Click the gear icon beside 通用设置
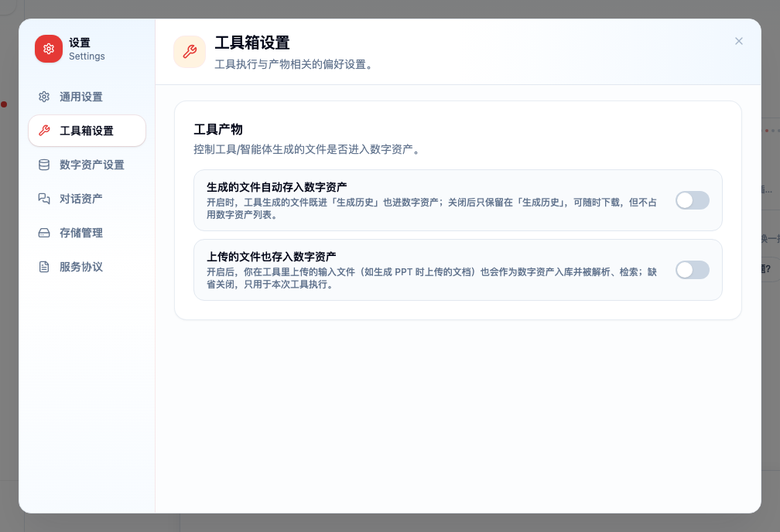780x532 pixels. tap(44, 97)
